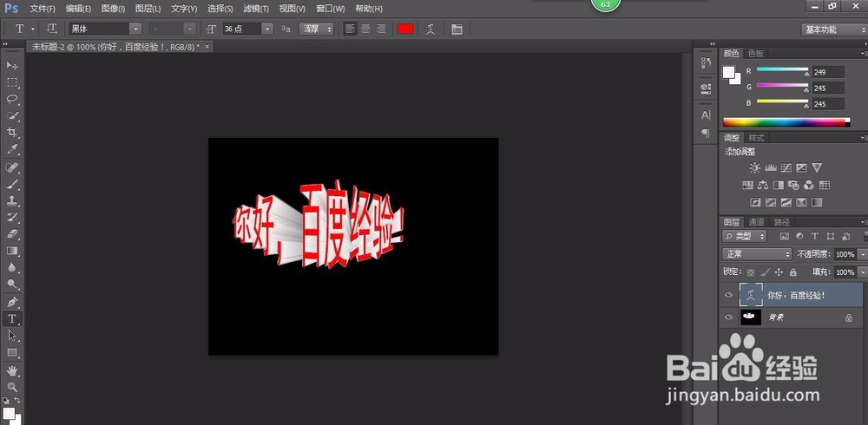The image size is (868, 425).
Task: Toggle lock all for layer
Action: coord(792,272)
